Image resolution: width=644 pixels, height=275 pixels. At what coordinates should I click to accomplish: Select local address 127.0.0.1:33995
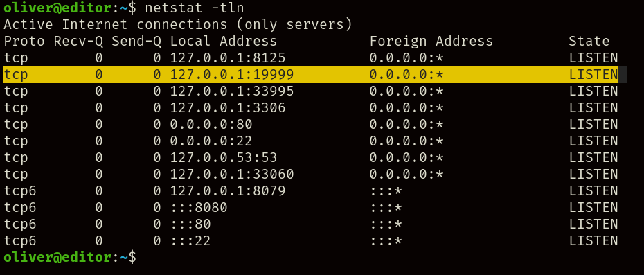[232, 91]
